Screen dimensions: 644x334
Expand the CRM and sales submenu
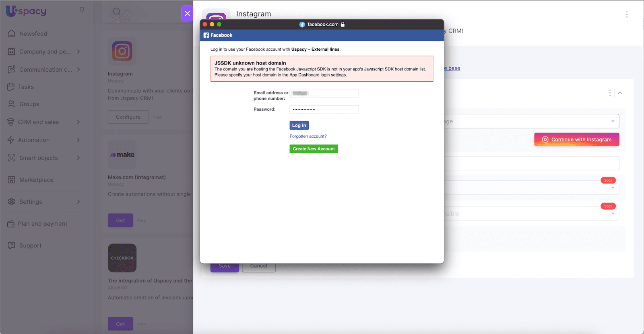click(78, 122)
